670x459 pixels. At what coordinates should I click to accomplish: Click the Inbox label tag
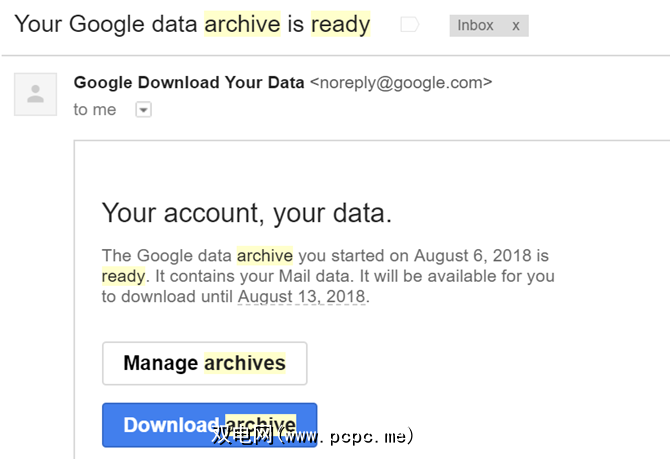[476, 25]
